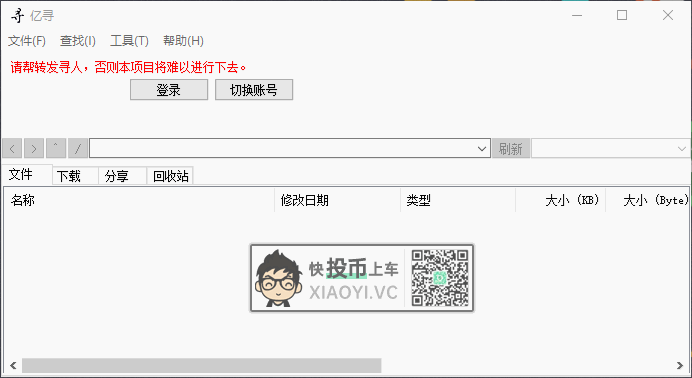Click the 刷新 button
Screen dimensions: 692x378
[511, 149]
